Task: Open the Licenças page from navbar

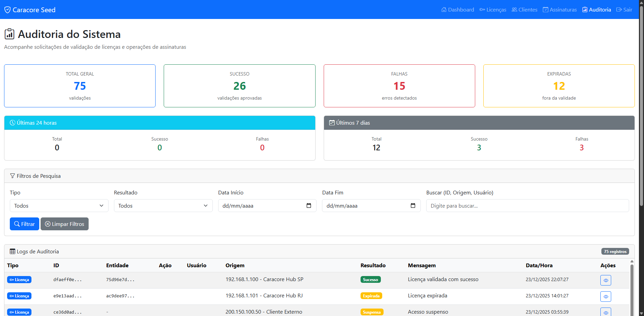Action: [493, 10]
